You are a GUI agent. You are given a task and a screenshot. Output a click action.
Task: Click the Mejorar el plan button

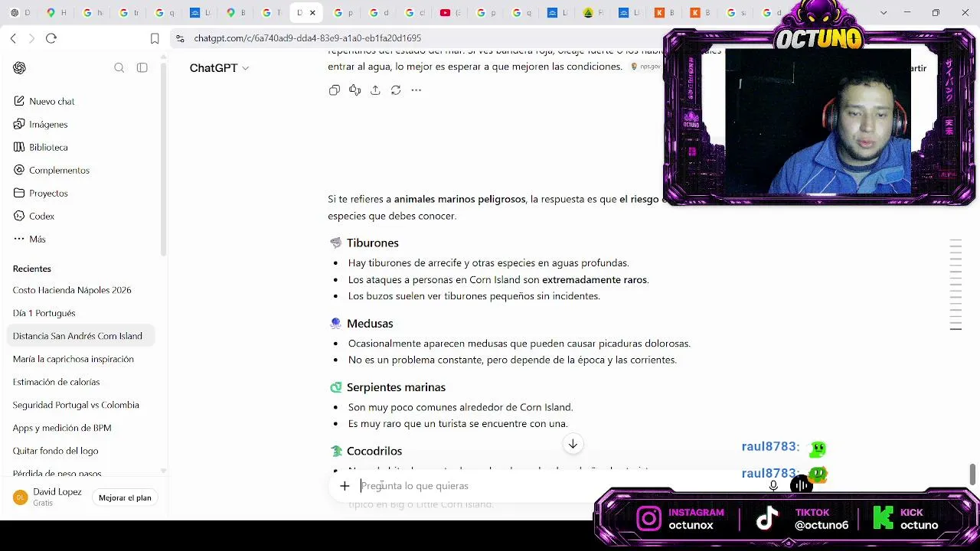[125, 497]
